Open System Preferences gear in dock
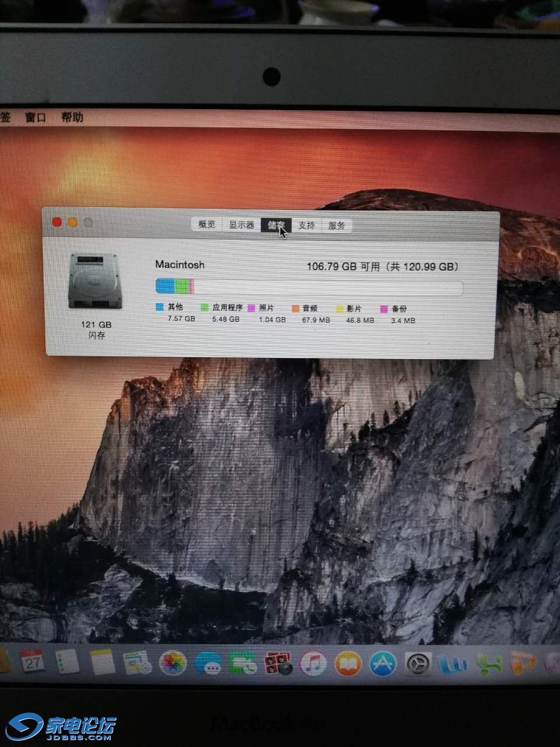This screenshot has width=560, height=747. (418, 664)
